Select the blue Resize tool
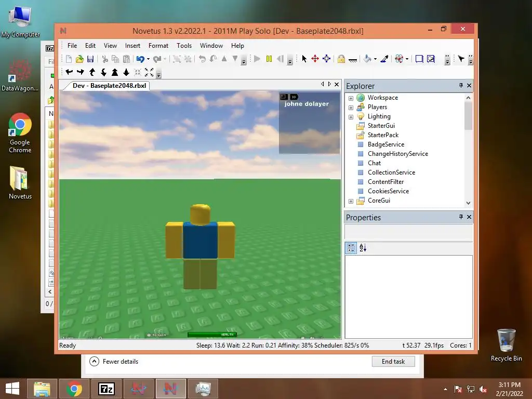The height and width of the screenshot is (399, 532). point(326,59)
